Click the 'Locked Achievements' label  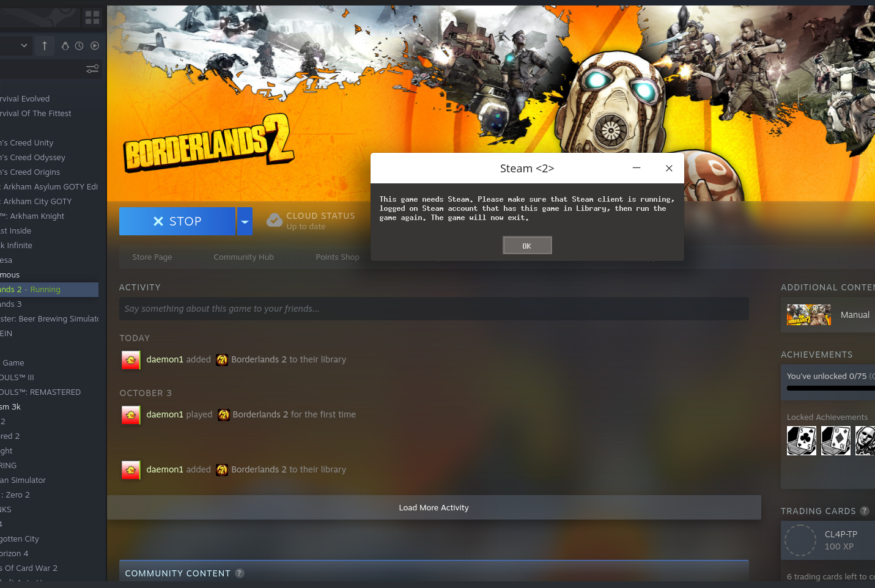(x=827, y=417)
